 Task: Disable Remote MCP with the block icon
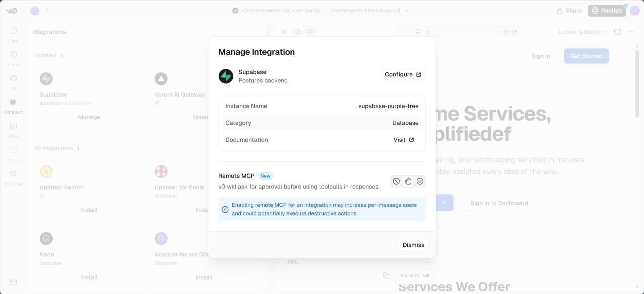[397, 181]
